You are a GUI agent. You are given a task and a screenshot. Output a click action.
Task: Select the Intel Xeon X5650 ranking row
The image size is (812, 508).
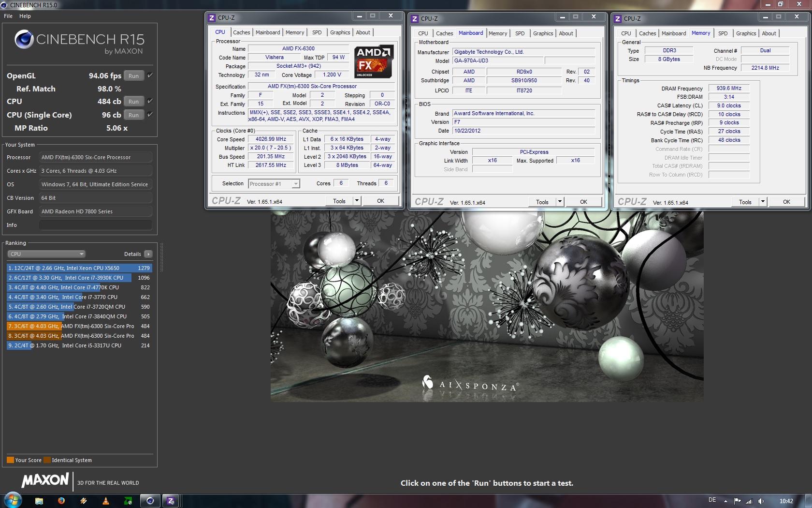coord(79,268)
